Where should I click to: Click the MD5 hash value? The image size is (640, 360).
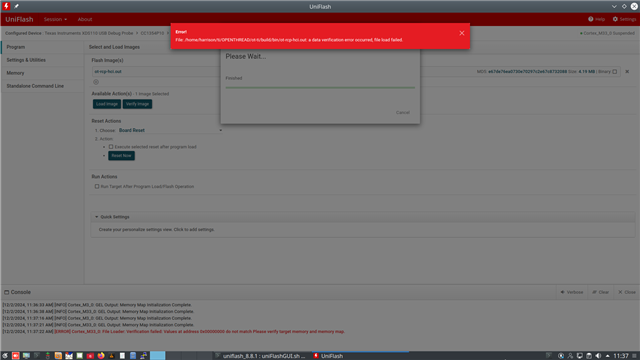point(527,71)
